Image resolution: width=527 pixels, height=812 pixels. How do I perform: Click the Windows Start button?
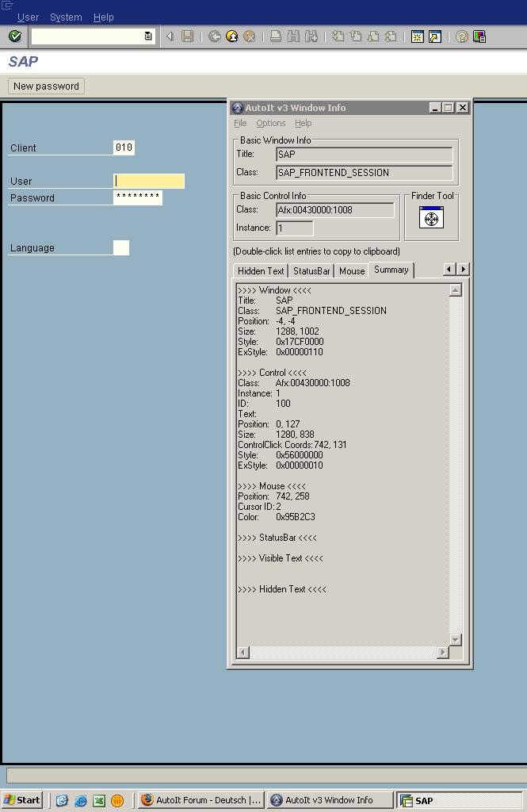tap(22, 800)
